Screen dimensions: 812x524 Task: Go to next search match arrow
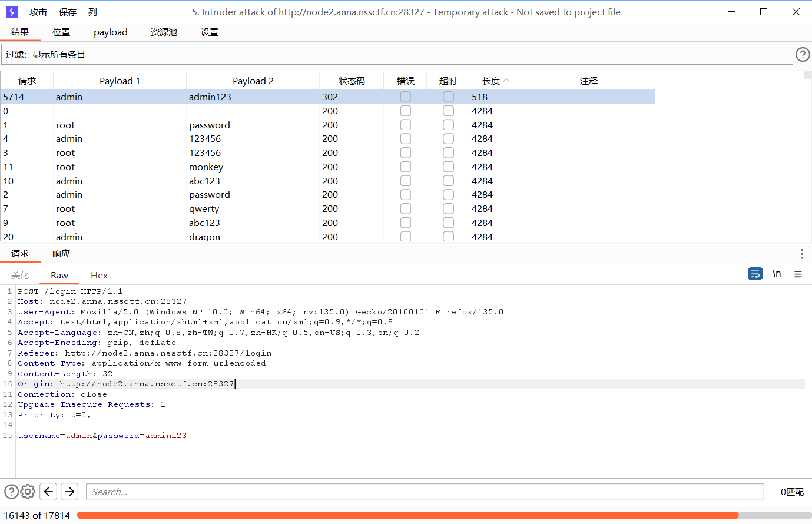pos(69,492)
